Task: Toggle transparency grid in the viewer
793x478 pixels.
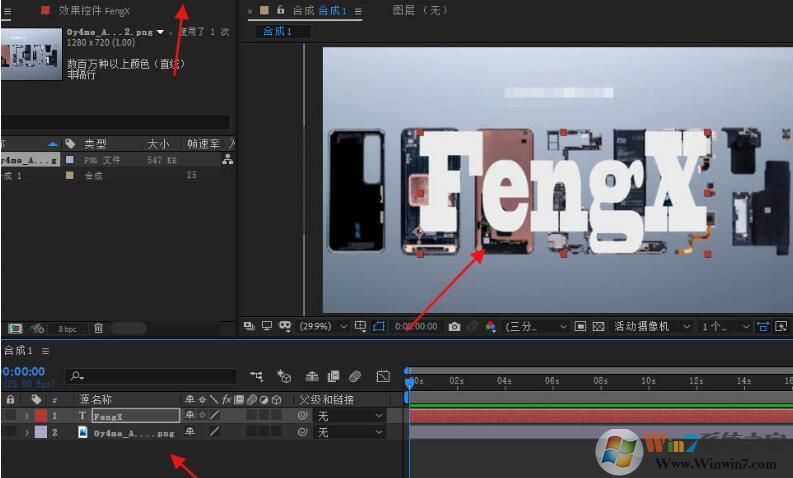Action: pos(598,326)
